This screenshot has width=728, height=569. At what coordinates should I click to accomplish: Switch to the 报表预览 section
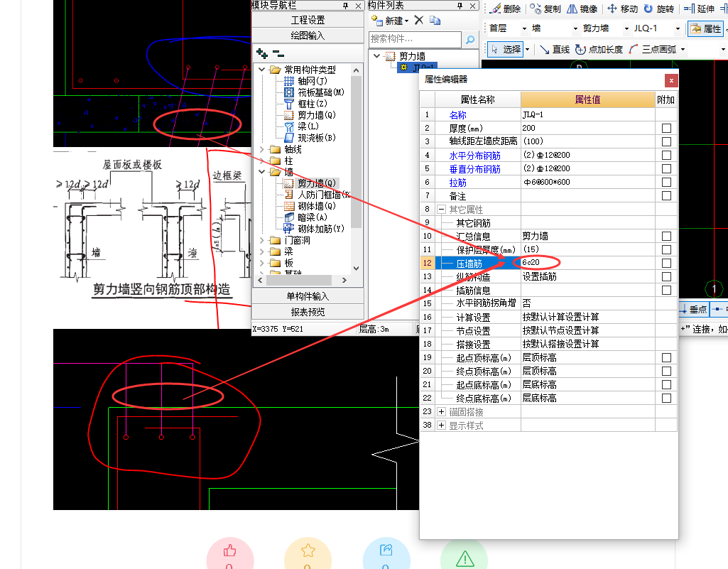pos(308,312)
